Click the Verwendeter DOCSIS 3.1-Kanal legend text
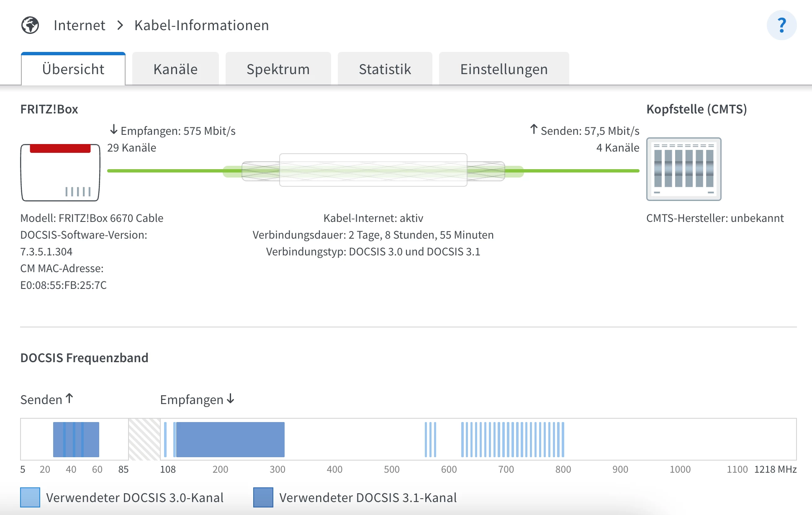 368,497
